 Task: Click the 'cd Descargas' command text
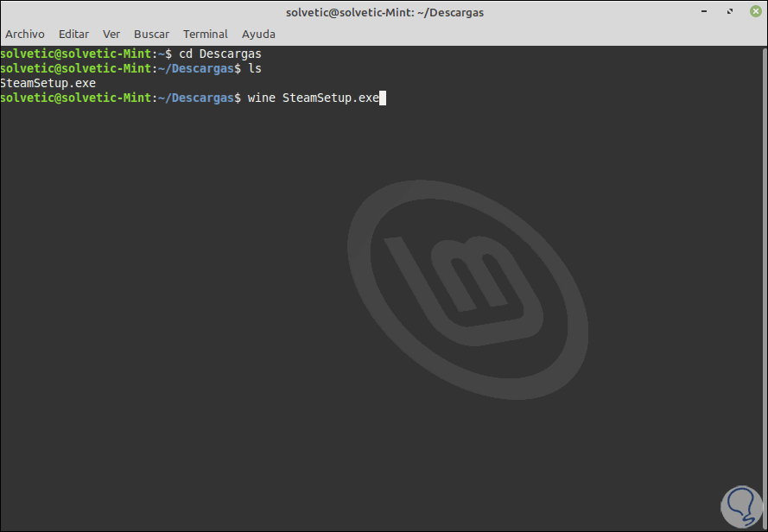pos(220,54)
